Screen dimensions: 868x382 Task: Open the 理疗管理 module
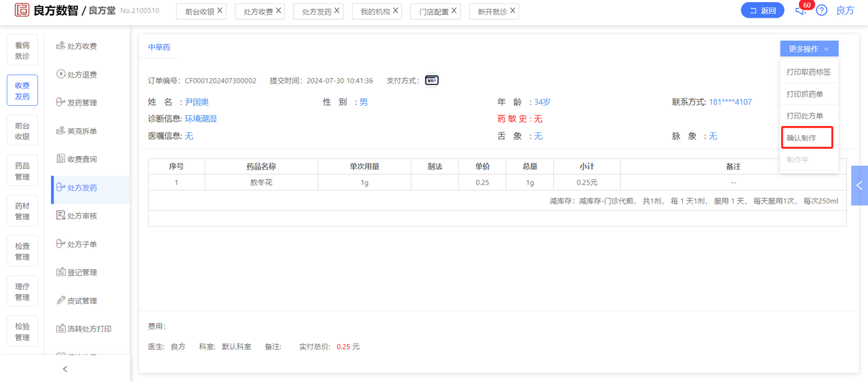coord(22,292)
